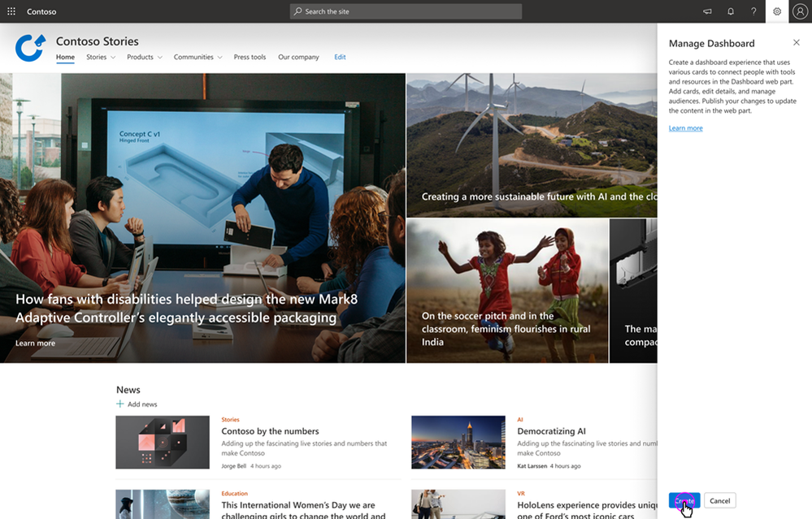Open the Democratizing AI city thumbnail

(458, 443)
